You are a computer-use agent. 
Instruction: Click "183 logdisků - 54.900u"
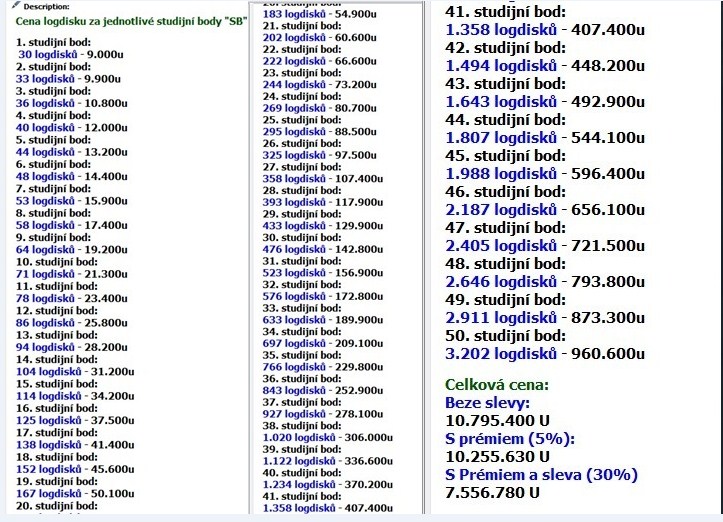[x=320, y=14]
